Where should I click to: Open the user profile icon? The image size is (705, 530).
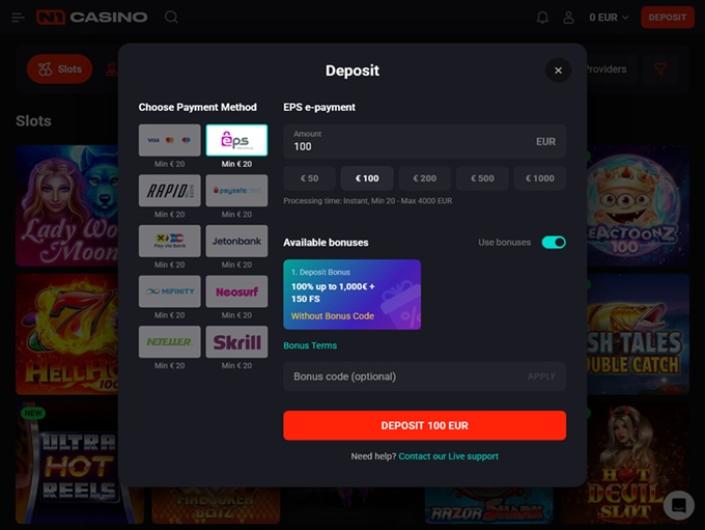(x=568, y=18)
